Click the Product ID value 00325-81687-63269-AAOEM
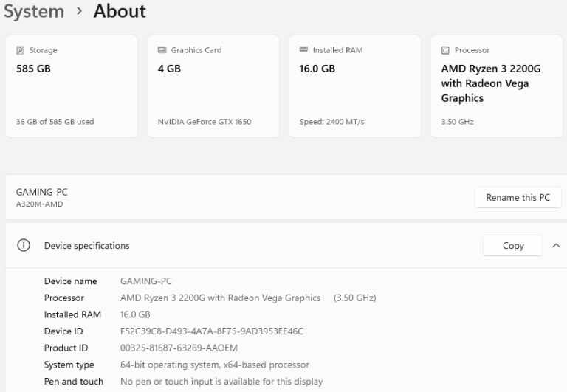 tap(179, 348)
